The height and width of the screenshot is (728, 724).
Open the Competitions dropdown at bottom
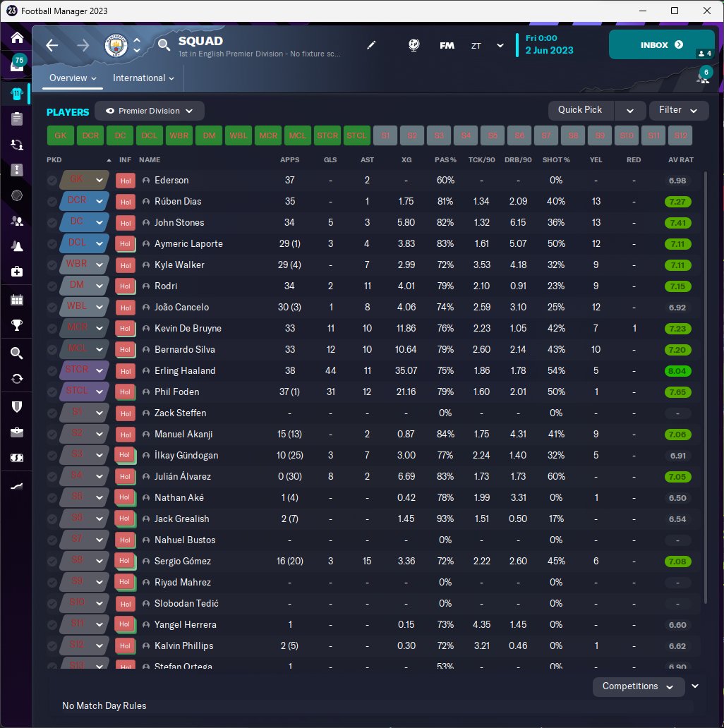coord(638,686)
